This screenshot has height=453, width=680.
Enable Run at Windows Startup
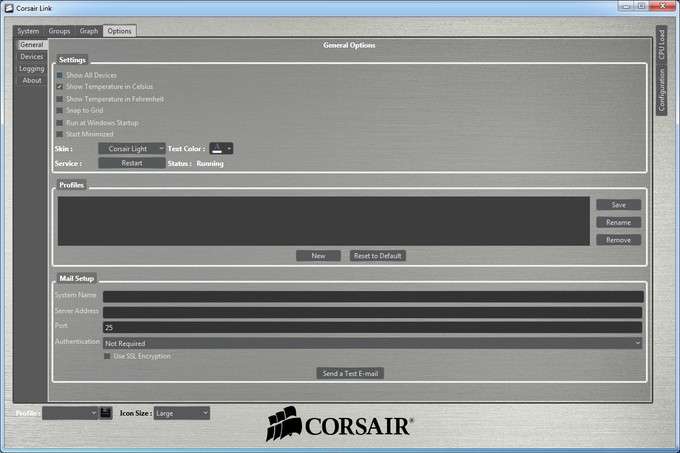(59, 123)
